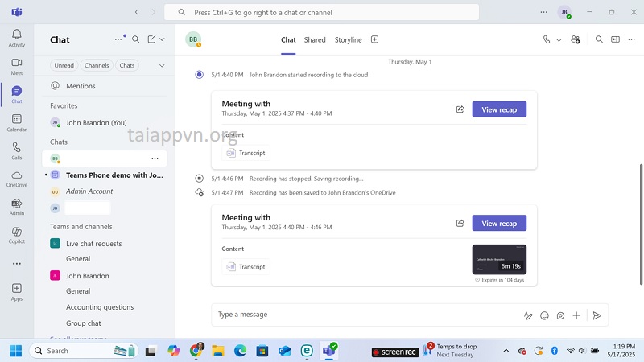The width and height of the screenshot is (644, 362).
Task: Open Teams Phone demo chat
Action: [105, 175]
